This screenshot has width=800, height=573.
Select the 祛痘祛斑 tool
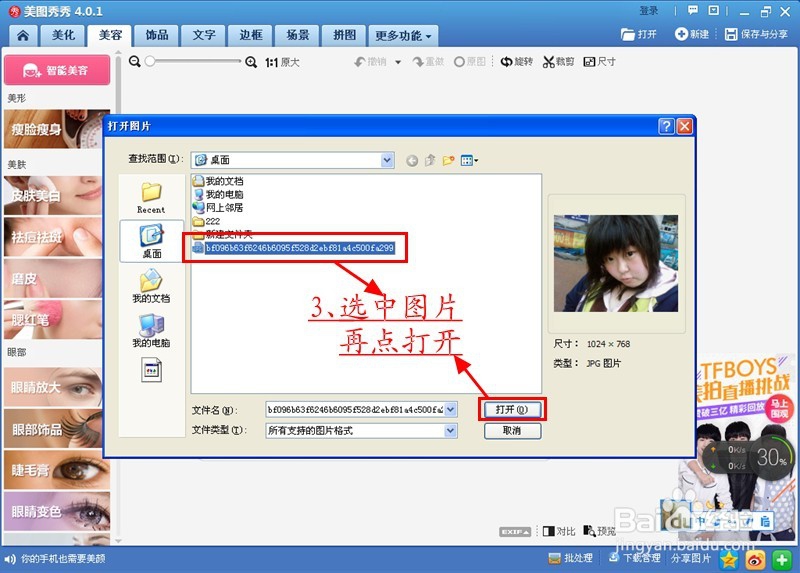click(54, 237)
